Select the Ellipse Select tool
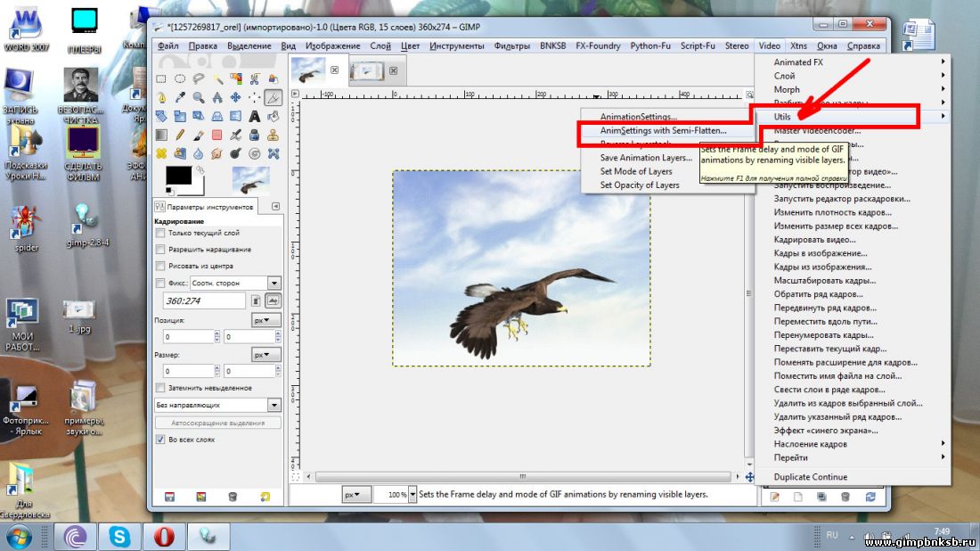The width and height of the screenshot is (980, 551). click(180, 78)
